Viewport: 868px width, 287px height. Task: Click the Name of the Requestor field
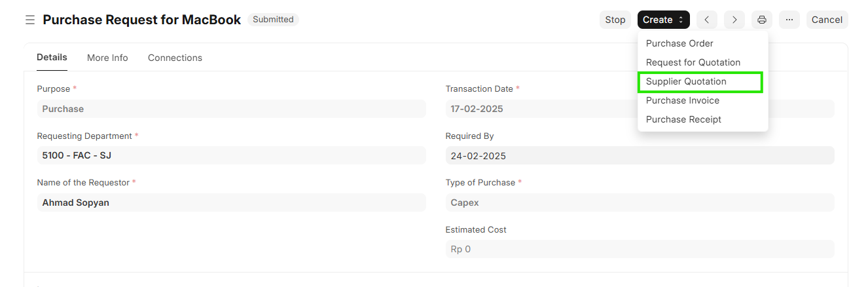231,202
